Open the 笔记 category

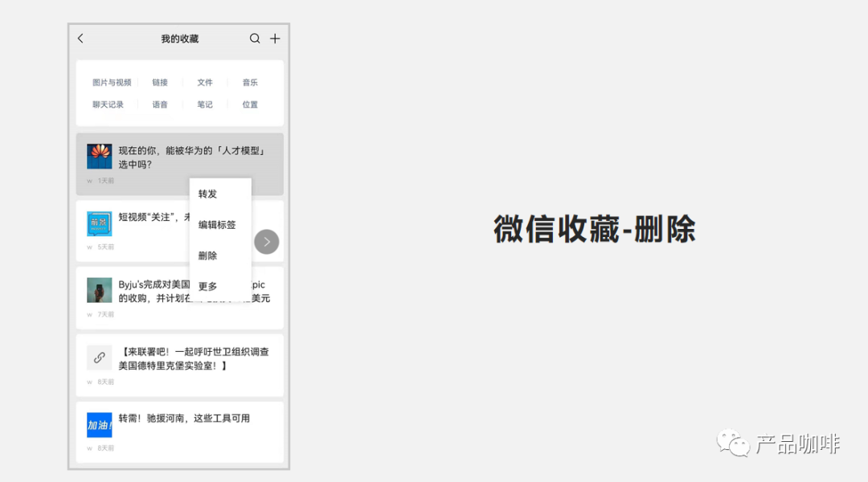205,104
